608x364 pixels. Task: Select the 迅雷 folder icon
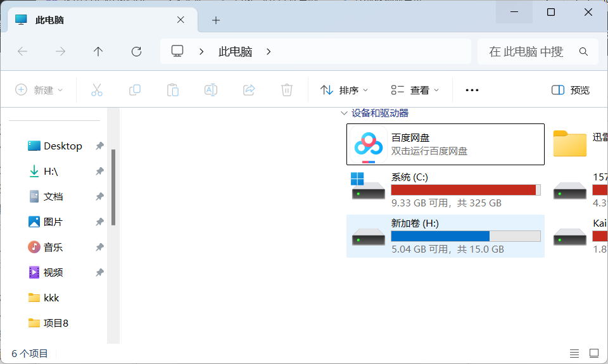[x=569, y=144]
